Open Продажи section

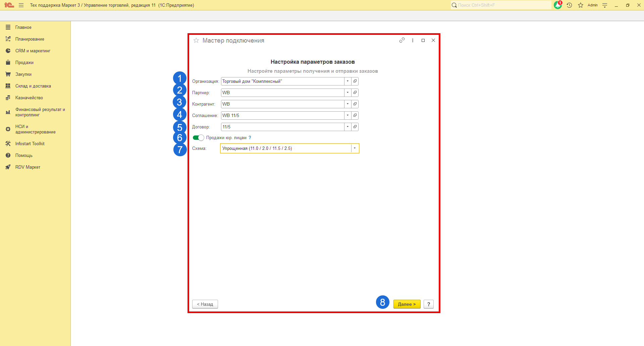tap(35, 62)
